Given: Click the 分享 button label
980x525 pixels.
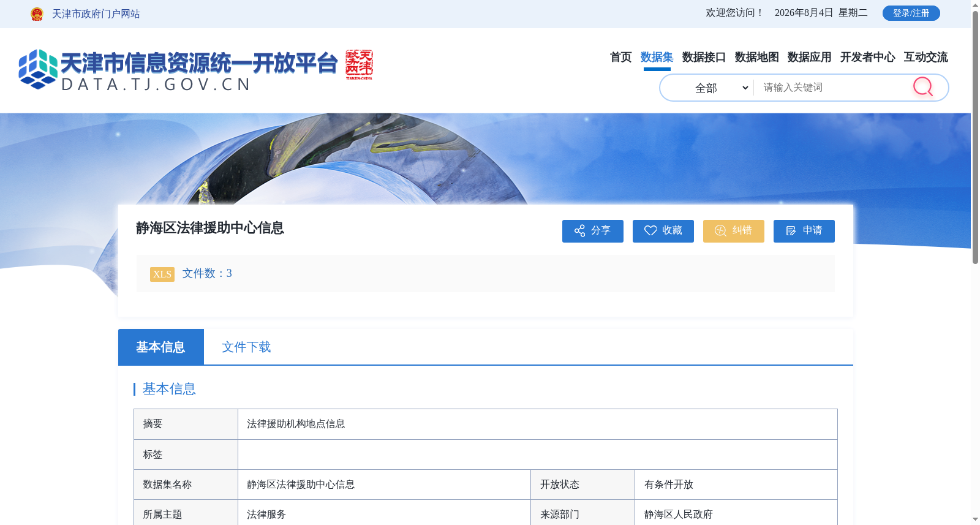Looking at the screenshot, I should click(x=601, y=230).
